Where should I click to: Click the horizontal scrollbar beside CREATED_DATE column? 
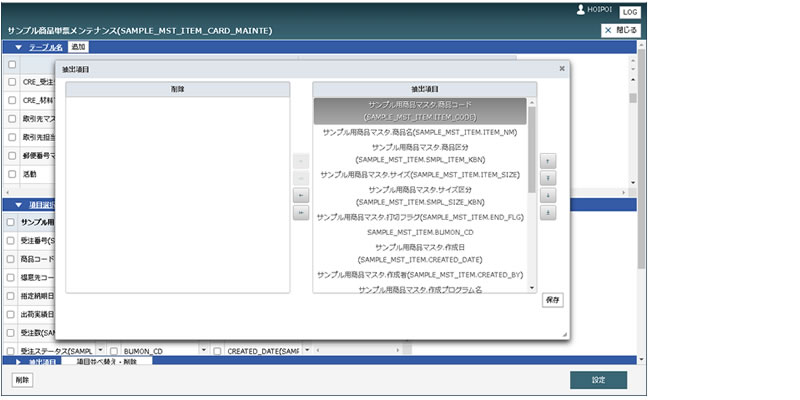click(358, 350)
